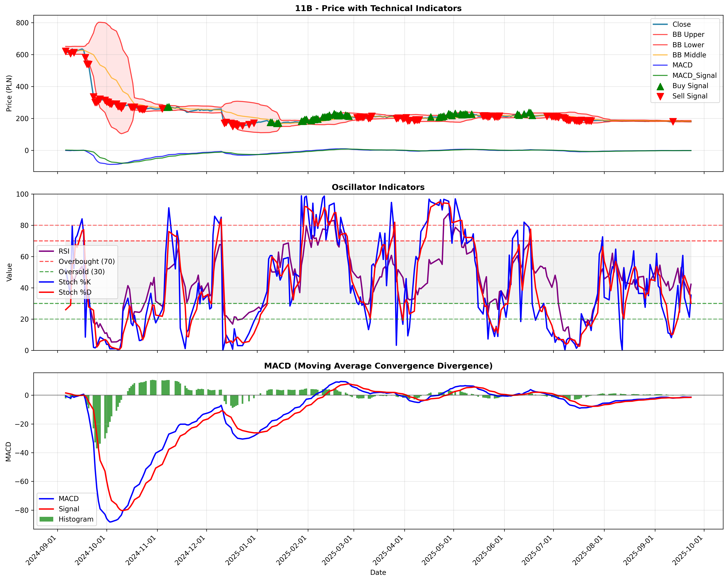This screenshot has width=728, height=581.
Task: Select the green Histogram swatch in MACD legend
Action: [47, 519]
